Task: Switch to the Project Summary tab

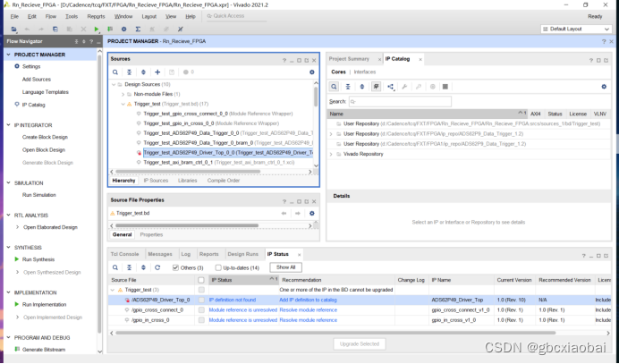Action: [x=349, y=59]
